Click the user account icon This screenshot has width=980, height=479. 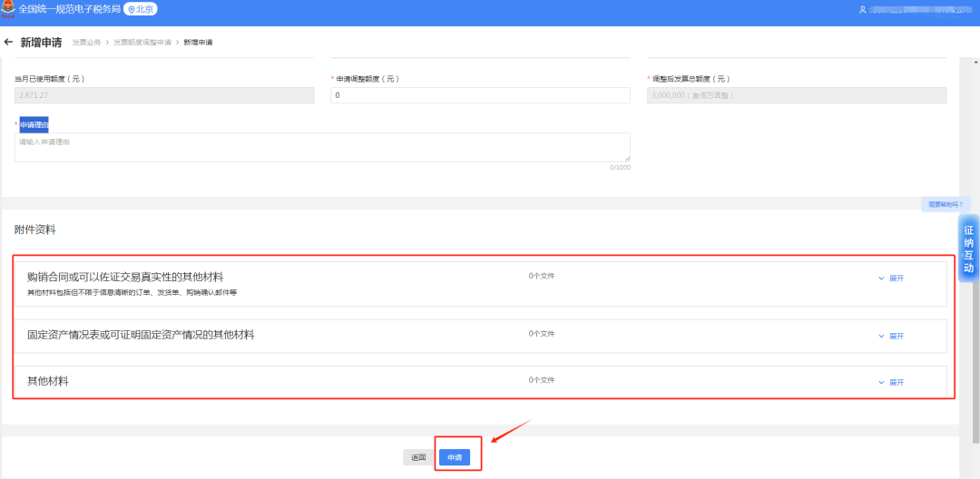[x=863, y=10]
